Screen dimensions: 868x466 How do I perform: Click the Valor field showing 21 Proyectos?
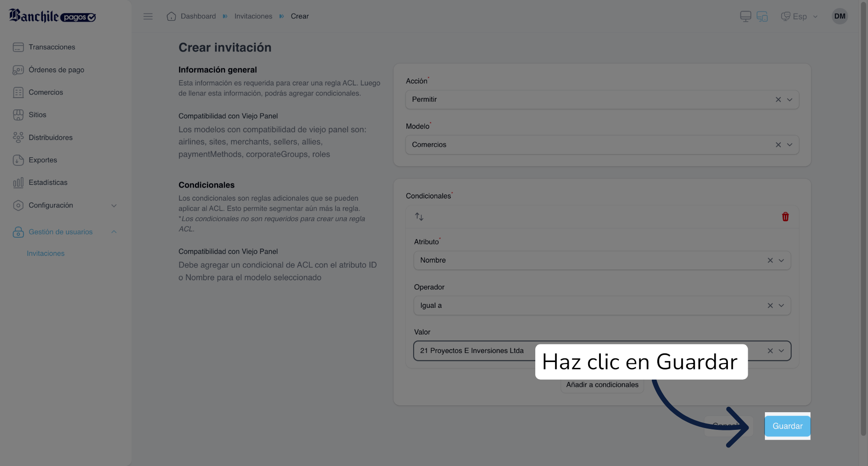[602, 351]
